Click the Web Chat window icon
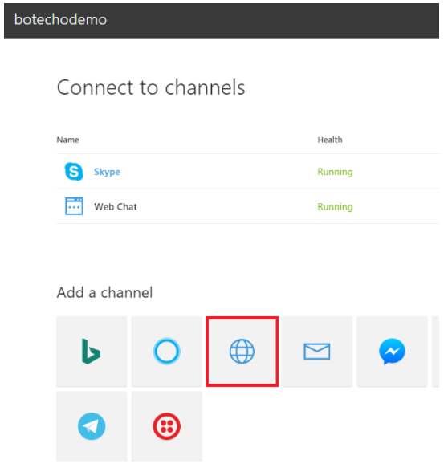The height and width of the screenshot is (476, 448). pos(74,206)
